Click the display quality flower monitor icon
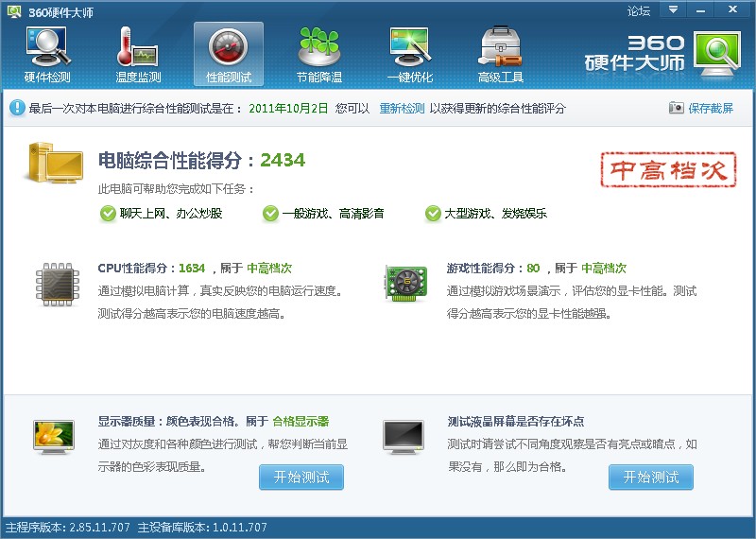The image size is (756, 539). click(53, 437)
